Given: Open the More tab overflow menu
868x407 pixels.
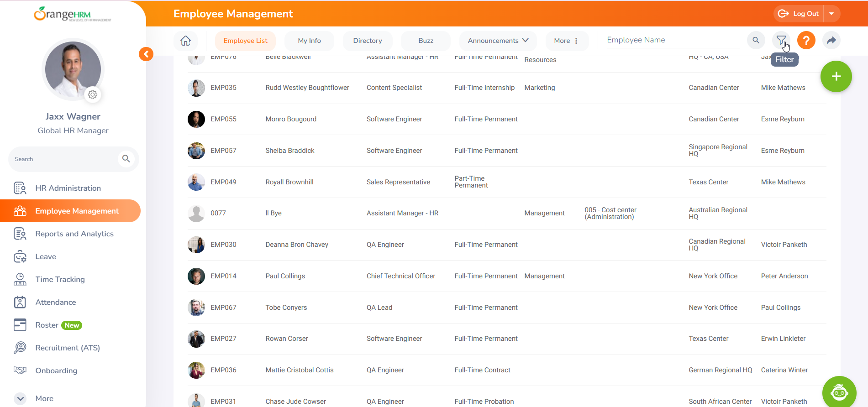Looking at the screenshot, I should pos(566,41).
